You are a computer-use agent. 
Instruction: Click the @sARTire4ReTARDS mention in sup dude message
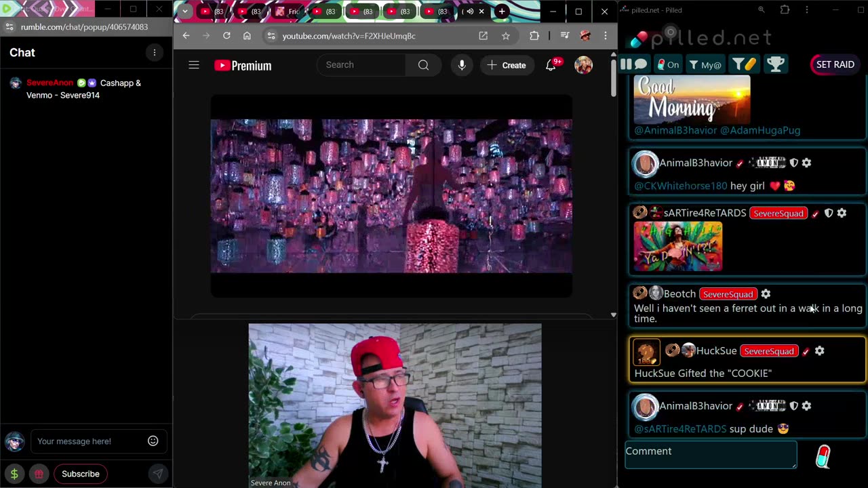click(x=680, y=429)
